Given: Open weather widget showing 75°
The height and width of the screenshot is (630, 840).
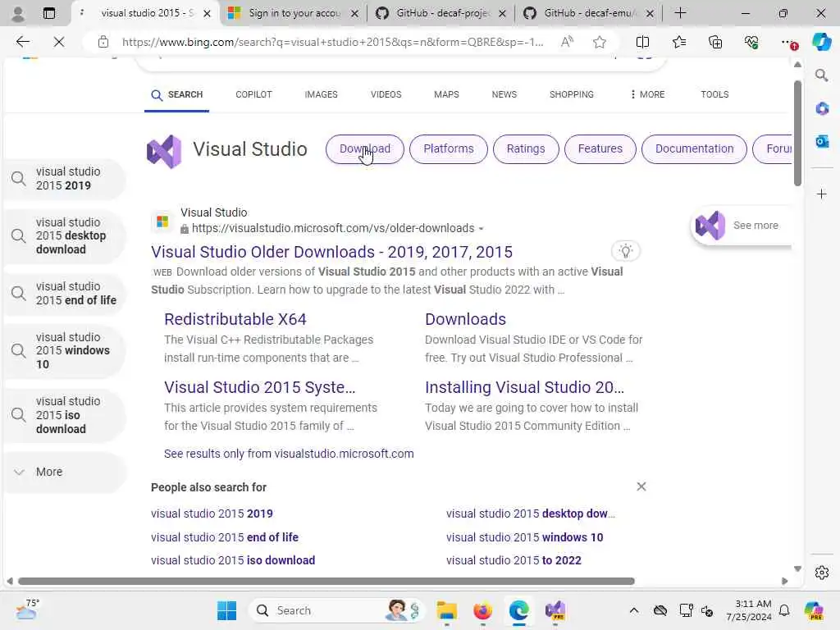Looking at the screenshot, I should click(x=27, y=609).
